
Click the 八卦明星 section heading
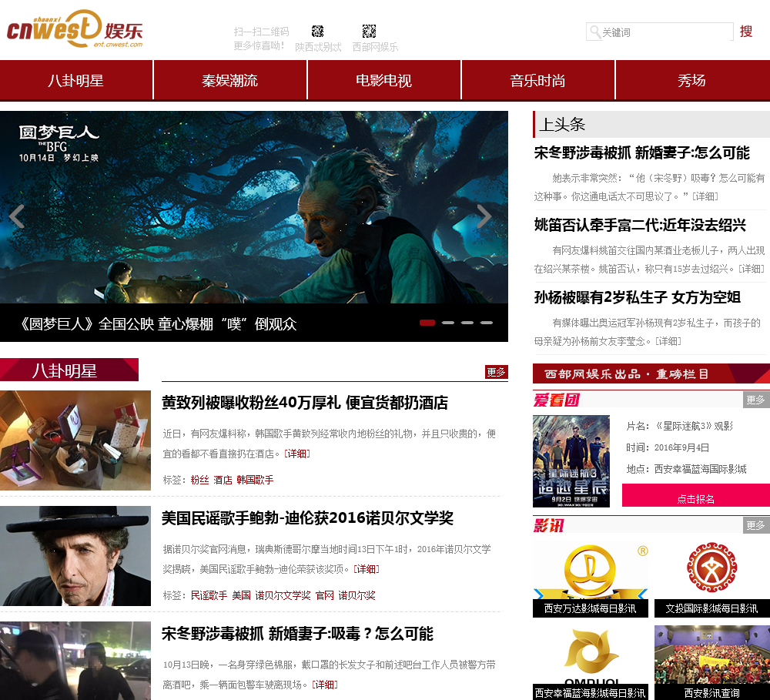pos(69,370)
